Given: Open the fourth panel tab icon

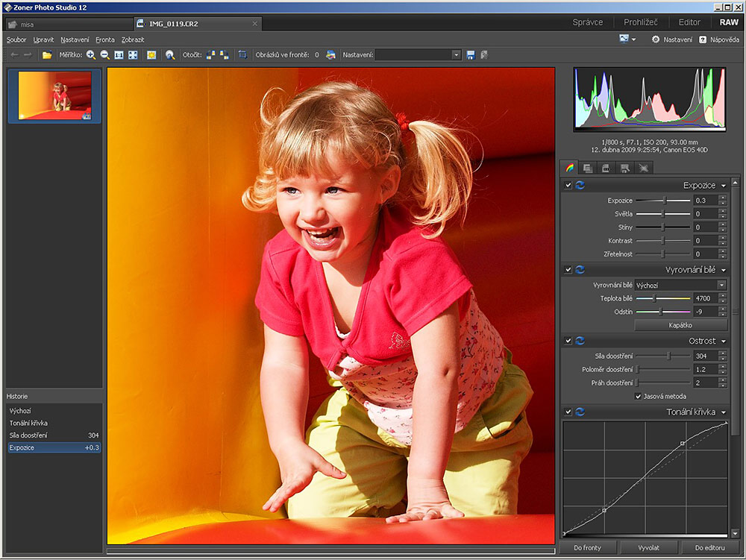Looking at the screenshot, I should click(624, 168).
